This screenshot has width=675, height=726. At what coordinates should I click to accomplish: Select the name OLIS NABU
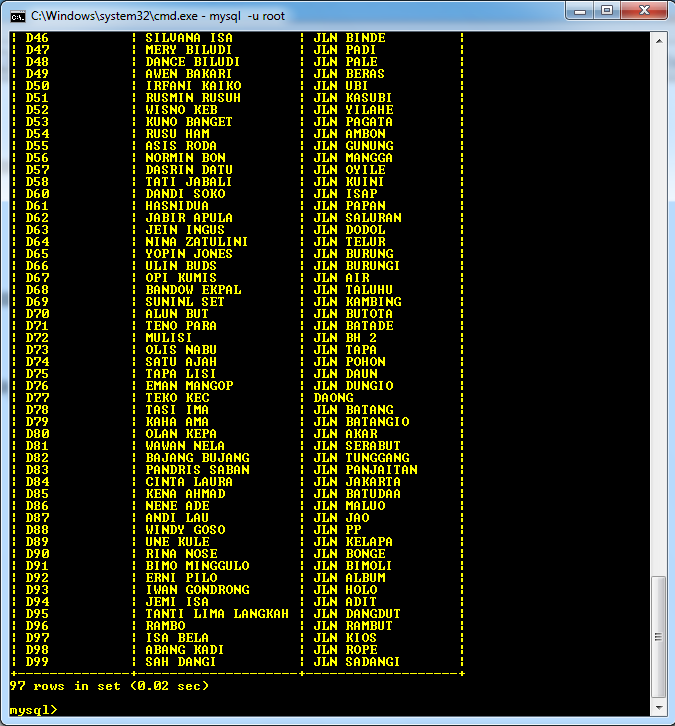[181, 351]
